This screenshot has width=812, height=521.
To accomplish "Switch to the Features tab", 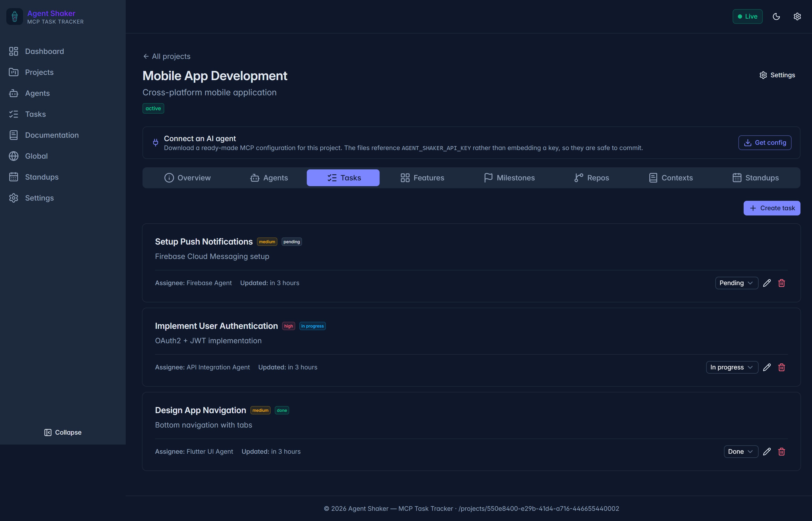I will (x=422, y=178).
